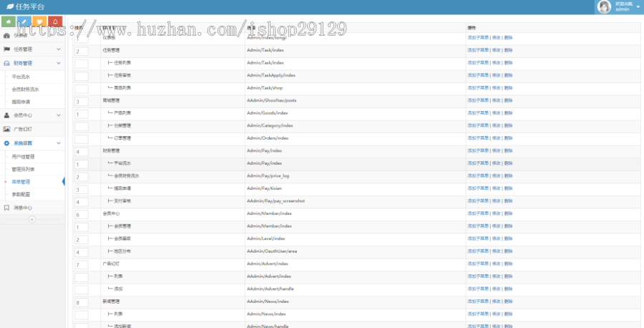
Task: Click 修改 for the AAdmin/ShowNav/posts row
Action: pos(497,100)
